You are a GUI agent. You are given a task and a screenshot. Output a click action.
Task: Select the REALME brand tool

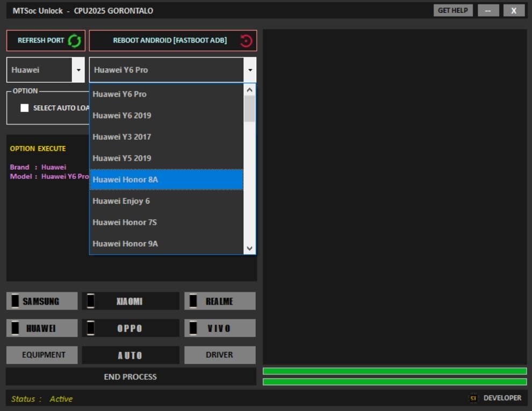[220, 301]
